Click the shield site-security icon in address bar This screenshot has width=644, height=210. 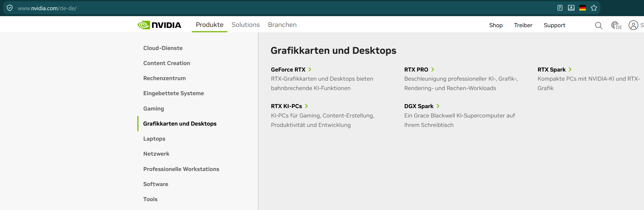point(10,8)
